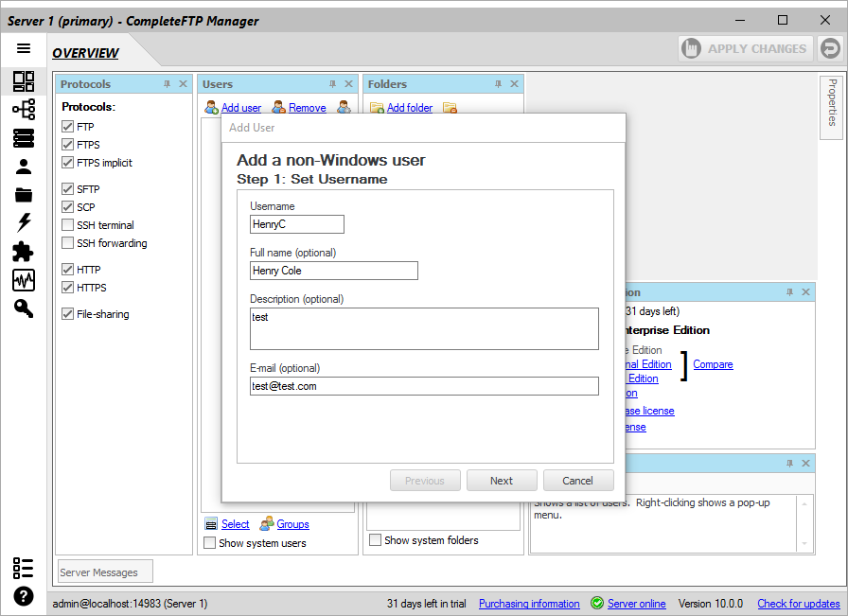The height and width of the screenshot is (616, 848).
Task: Open the lightning bolt Events icon
Action: pos(24,222)
